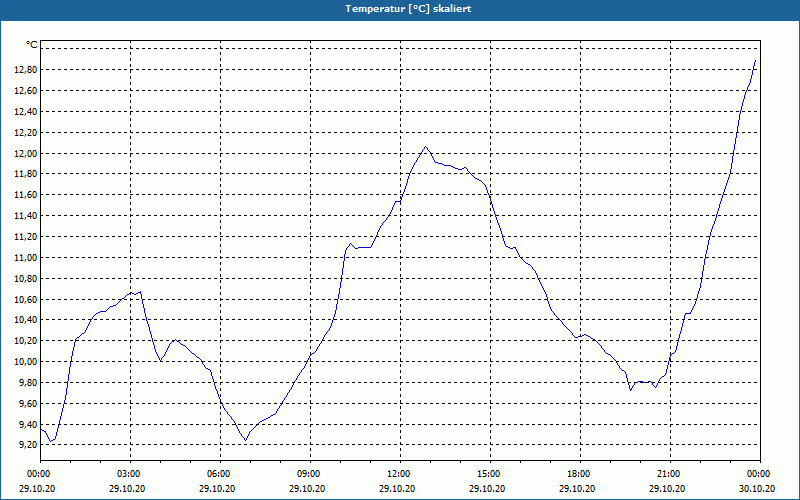Select the 12,60 y-axis value

(27, 91)
